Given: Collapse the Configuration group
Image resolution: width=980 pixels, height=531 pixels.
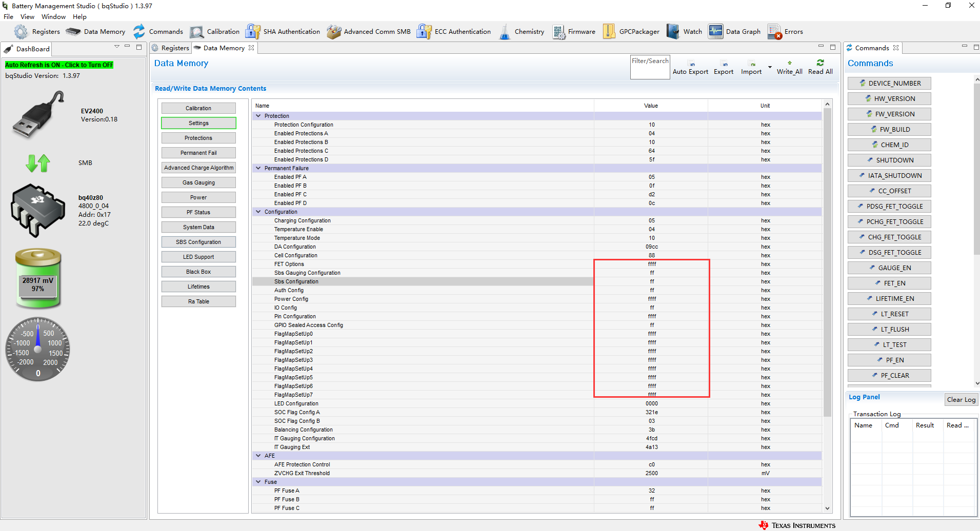Looking at the screenshot, I should click(258, 212).
